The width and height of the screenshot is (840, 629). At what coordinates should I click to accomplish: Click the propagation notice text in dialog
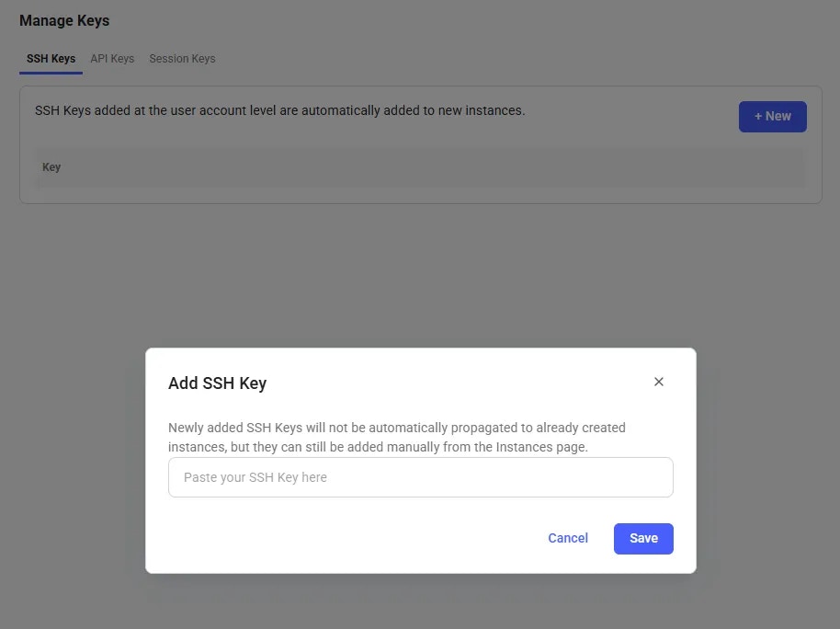pos(397,437)
